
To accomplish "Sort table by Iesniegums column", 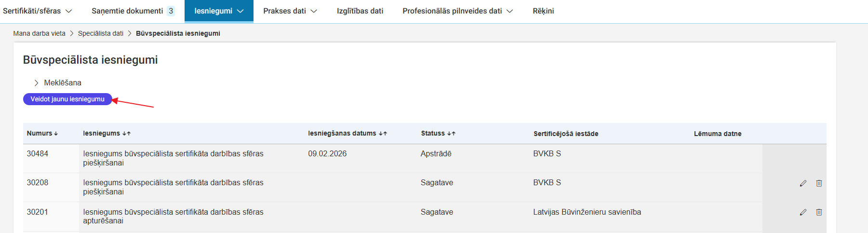I will click(x=107, y=134).
